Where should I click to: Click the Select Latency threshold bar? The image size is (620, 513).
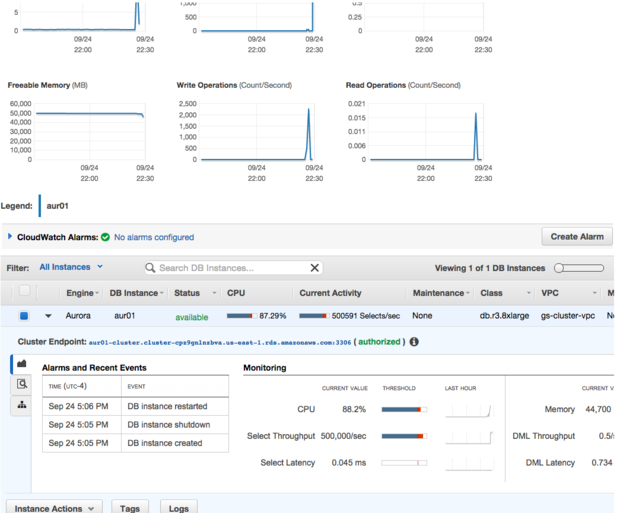pos(404,463)
